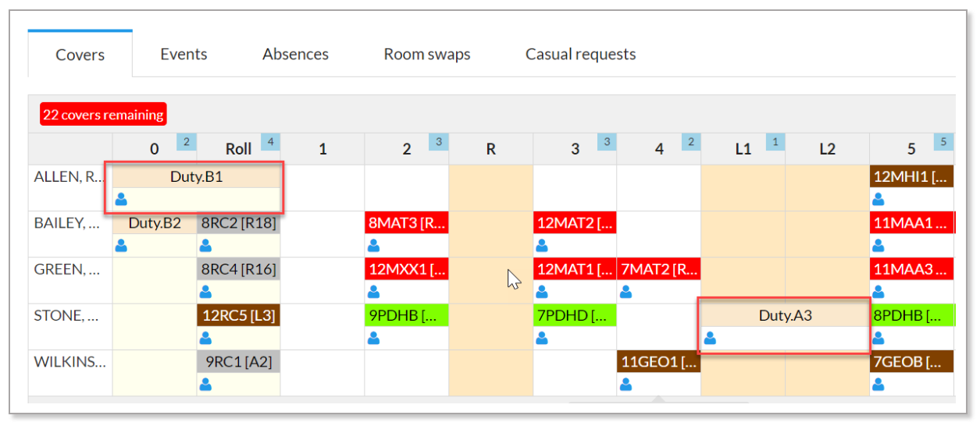Open the Absences tab
980x426 pixels.
[x=295, y=55]
